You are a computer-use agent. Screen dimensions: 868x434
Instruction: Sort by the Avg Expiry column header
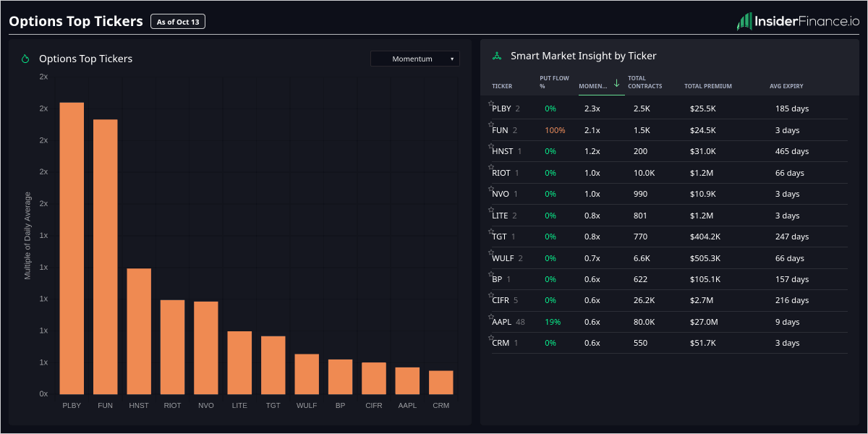(x=786, y=86)
